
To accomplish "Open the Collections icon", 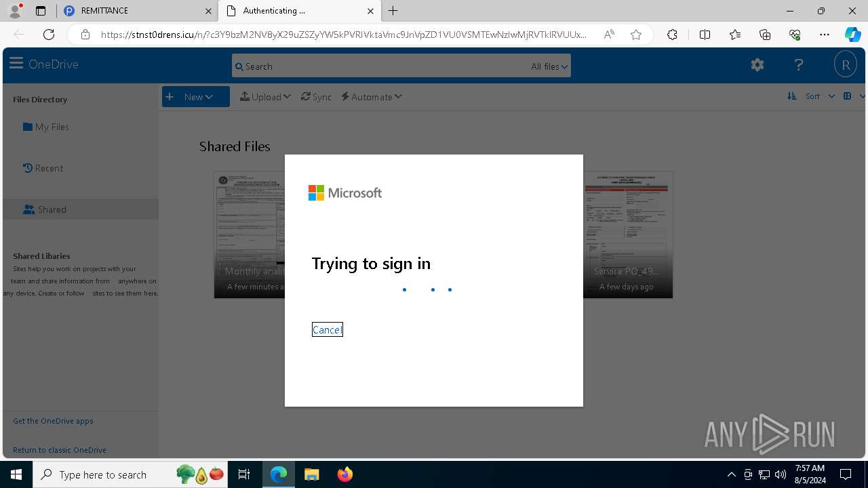I will (x=765, y=35).
